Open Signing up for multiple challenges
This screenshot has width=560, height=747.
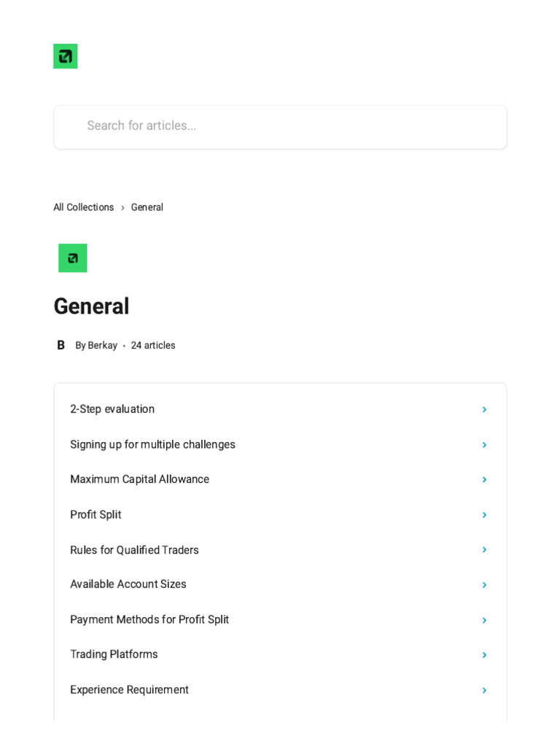click(x=152, y=444)
